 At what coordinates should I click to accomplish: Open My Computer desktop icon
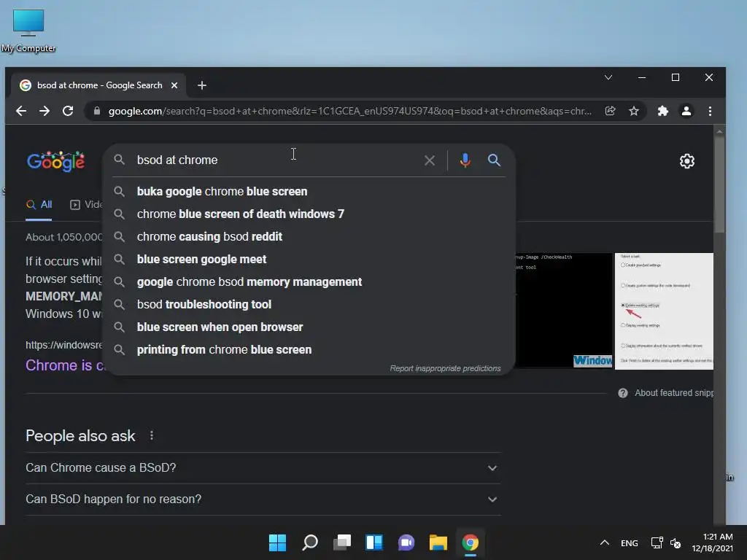coord(28,31)
